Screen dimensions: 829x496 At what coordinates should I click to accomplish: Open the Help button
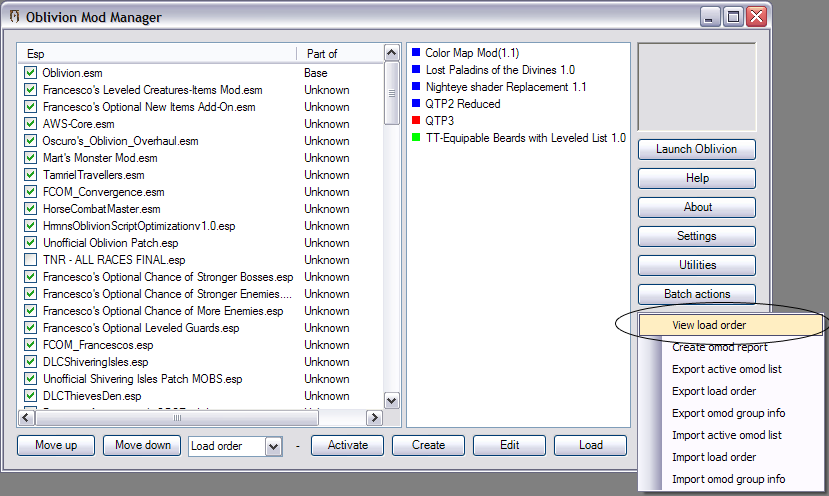(697, 178)
